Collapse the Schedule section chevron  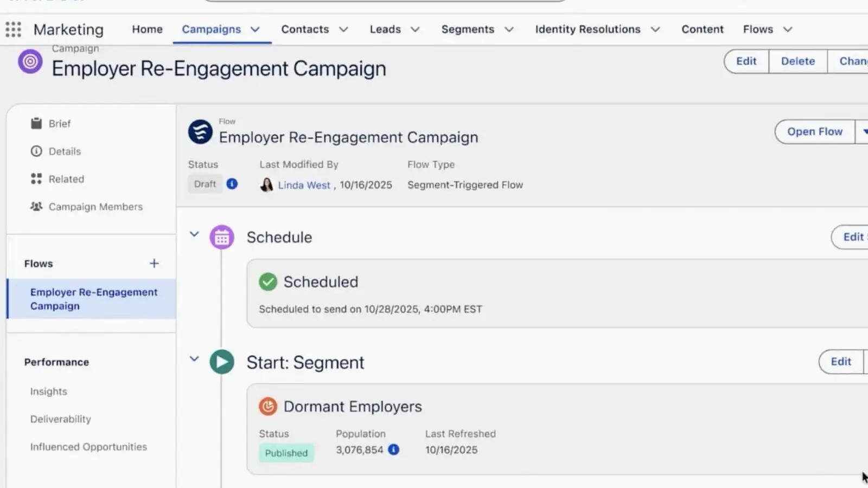(194, 234)
